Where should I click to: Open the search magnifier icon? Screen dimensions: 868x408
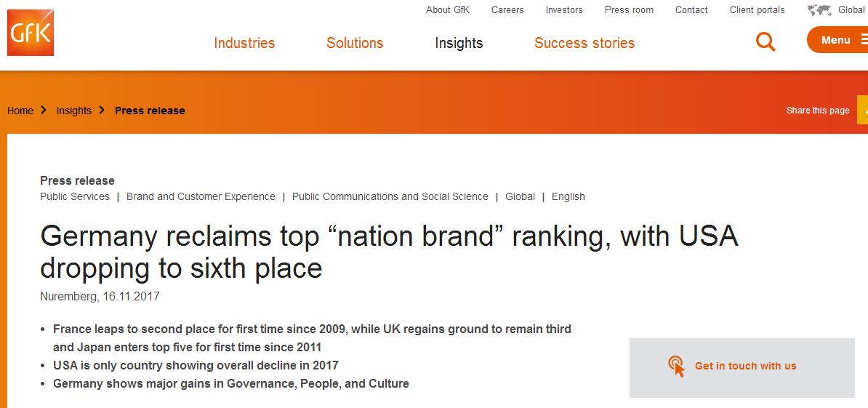[765, 41]
